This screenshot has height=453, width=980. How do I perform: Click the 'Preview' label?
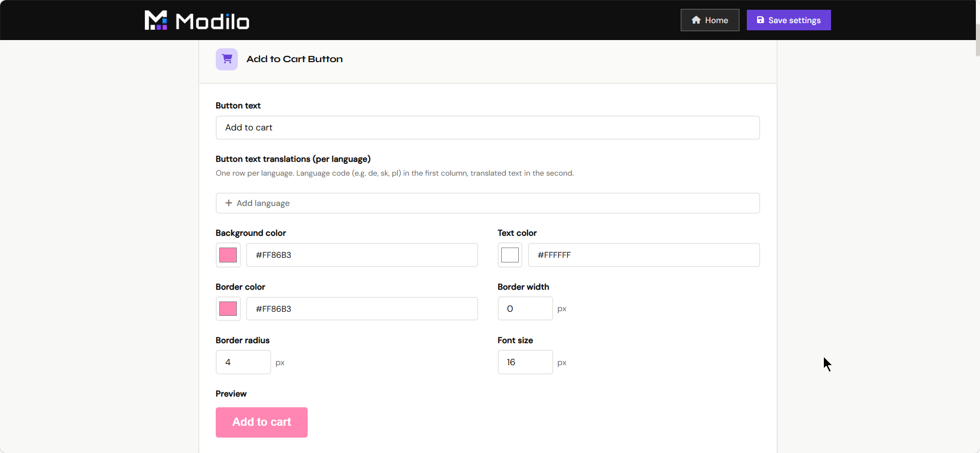point(231,393)
